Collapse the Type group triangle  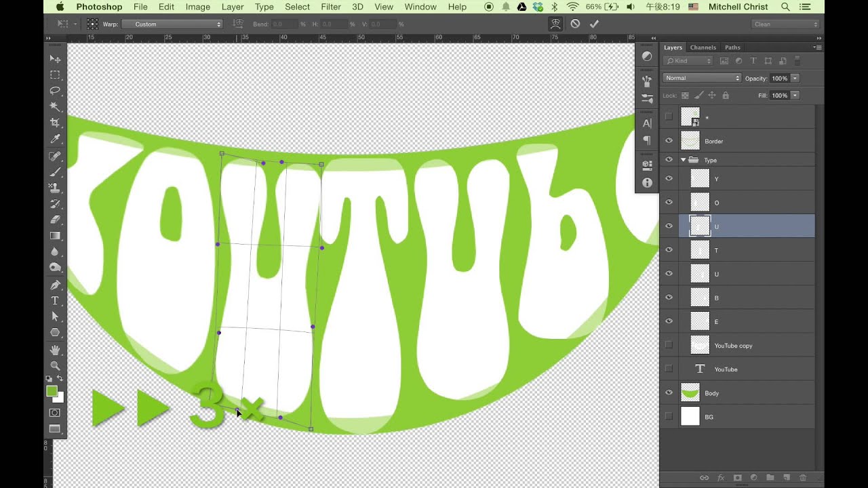[x=683, y=160]
